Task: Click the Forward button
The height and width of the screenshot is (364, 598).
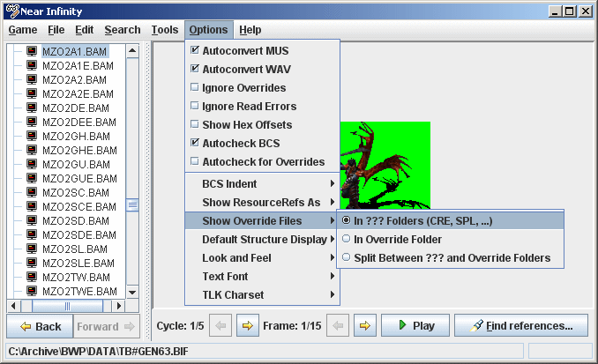Action: [107, 326]
